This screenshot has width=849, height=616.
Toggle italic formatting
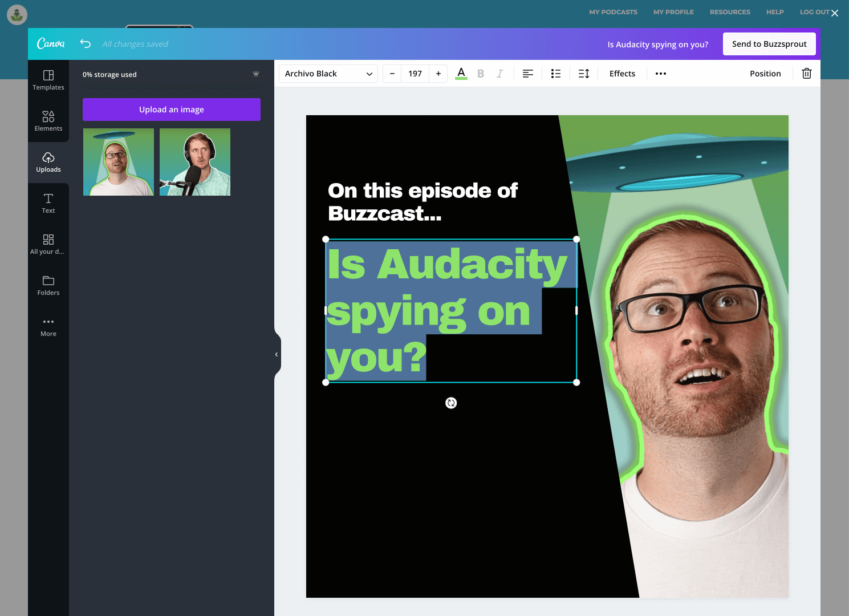pos(499,74)
